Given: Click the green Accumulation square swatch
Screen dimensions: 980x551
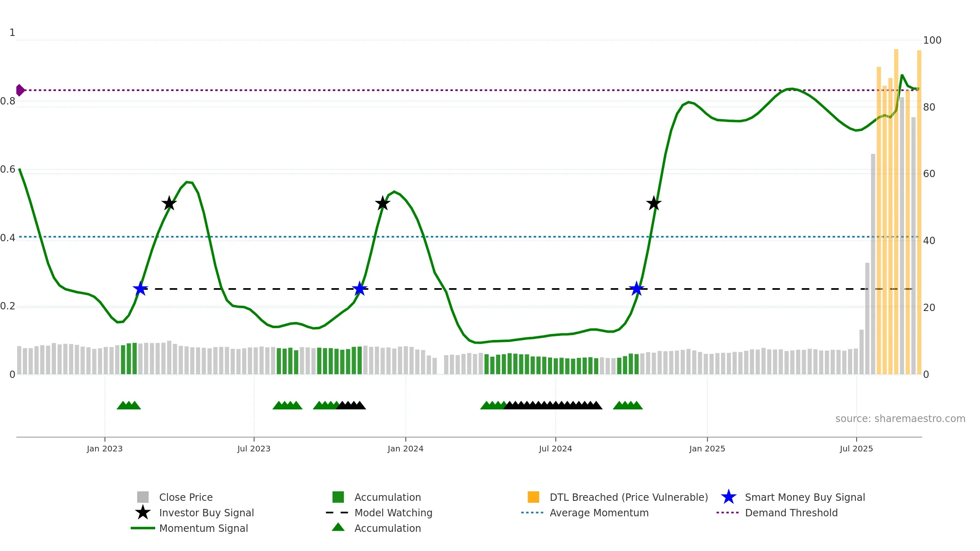Looking at the screenshot, I should tap(338, 497).
